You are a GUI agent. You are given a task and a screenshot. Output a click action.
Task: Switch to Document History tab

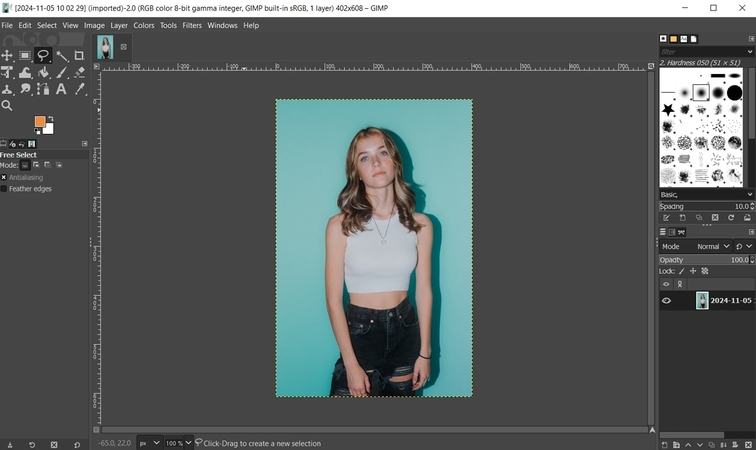(x=694, y=39)
